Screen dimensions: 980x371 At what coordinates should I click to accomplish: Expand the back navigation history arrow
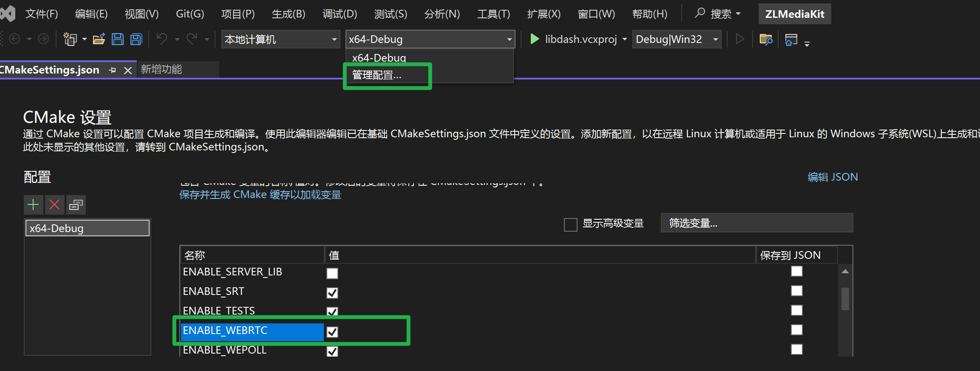[29, 40]
